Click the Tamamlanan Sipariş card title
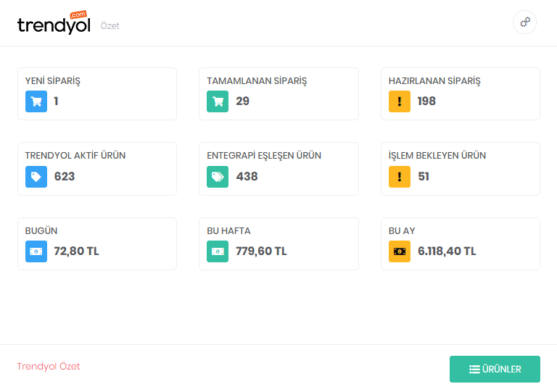Viewport: 557px width, 392px height. (x=257, y=81)
